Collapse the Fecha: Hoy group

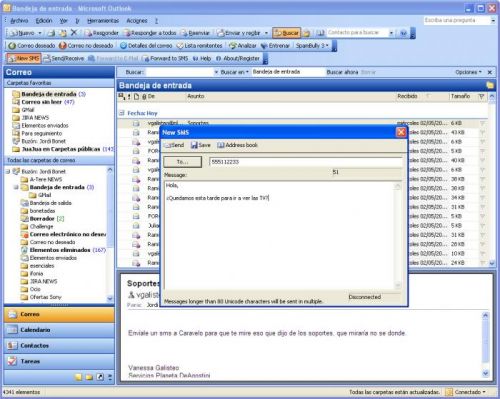tap(122, 113)
